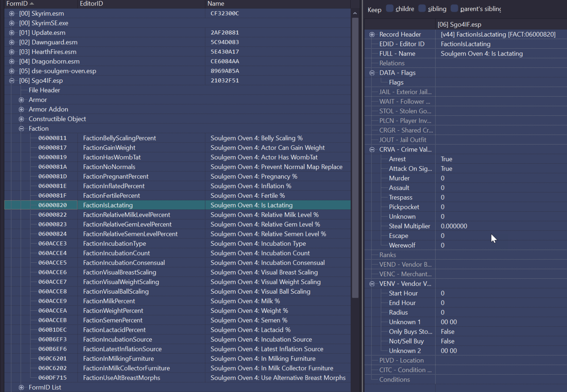Sort by the FormID column header
The height and width of the screenshot is (392, 567).
tap(41, 4)
